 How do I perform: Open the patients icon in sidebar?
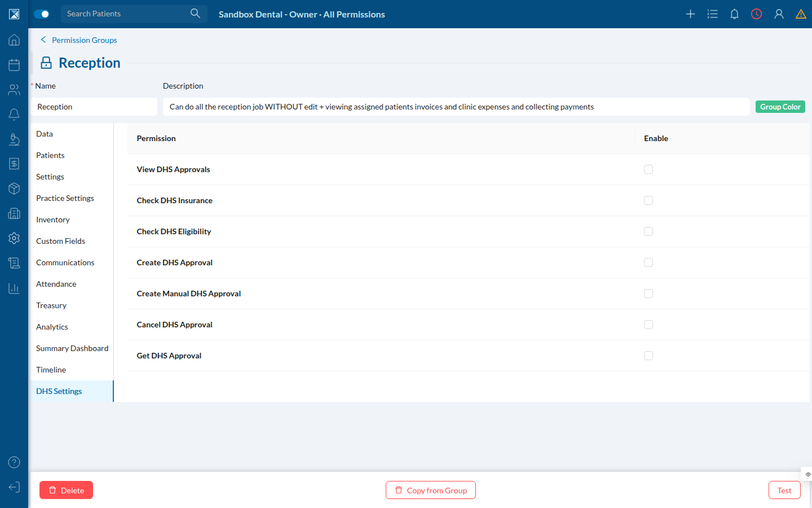click(14, 90)
